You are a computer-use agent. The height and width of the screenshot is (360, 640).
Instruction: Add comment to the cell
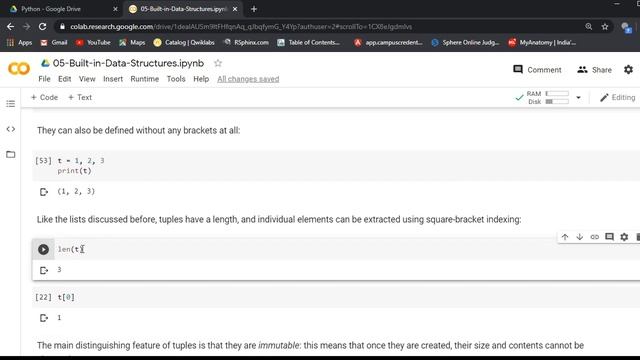pyautogui.click(x=609, y=237)
